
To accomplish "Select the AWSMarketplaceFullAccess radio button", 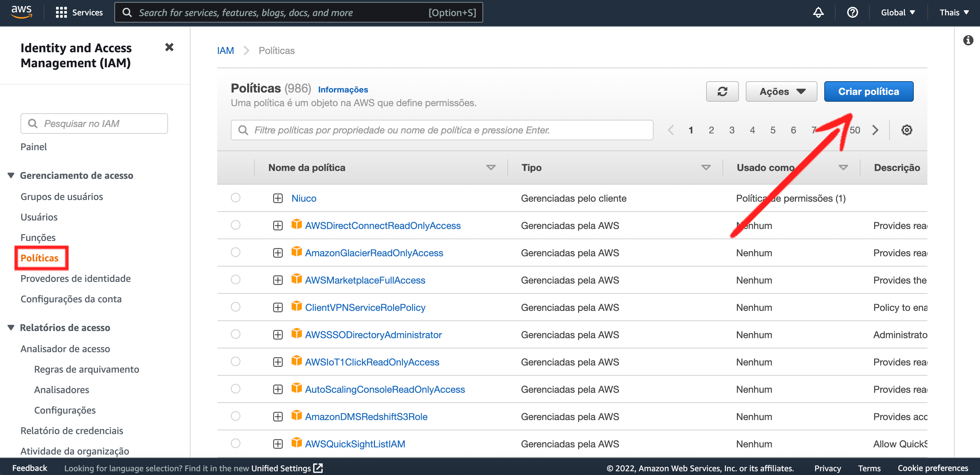I will click(x=236, y=280).
